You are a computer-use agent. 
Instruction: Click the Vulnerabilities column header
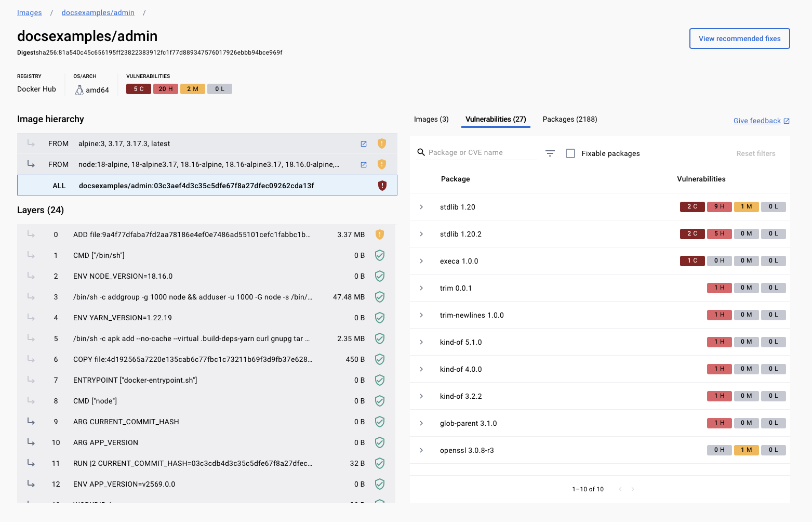click(701, 179)
